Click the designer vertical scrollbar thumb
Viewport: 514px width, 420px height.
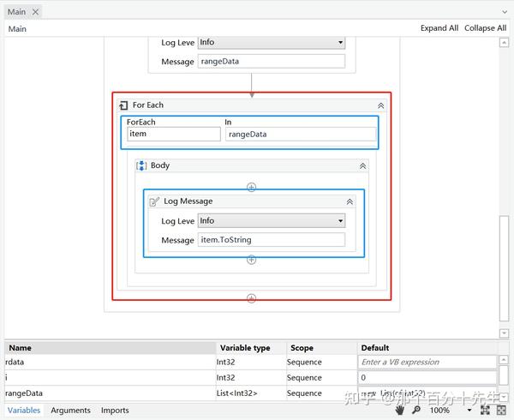coord(504,268)
